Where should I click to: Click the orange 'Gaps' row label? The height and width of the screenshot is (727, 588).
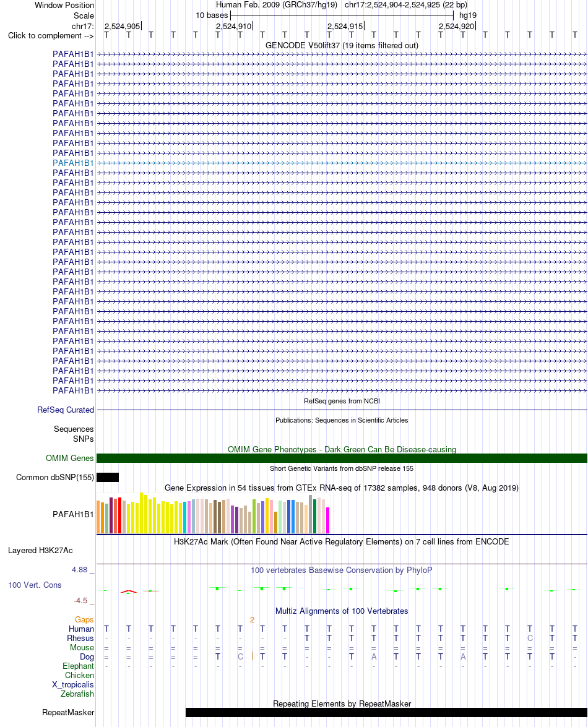(84, 620)
